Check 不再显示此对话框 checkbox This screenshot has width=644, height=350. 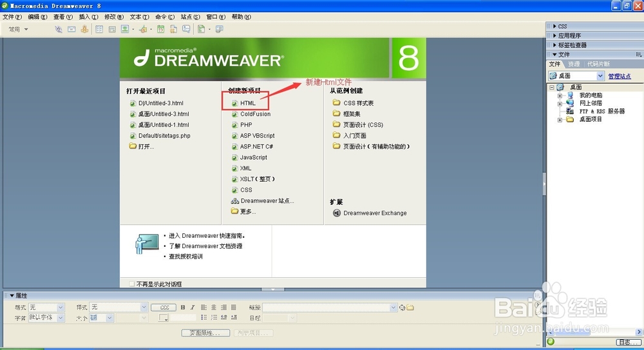tap(132, 284)
